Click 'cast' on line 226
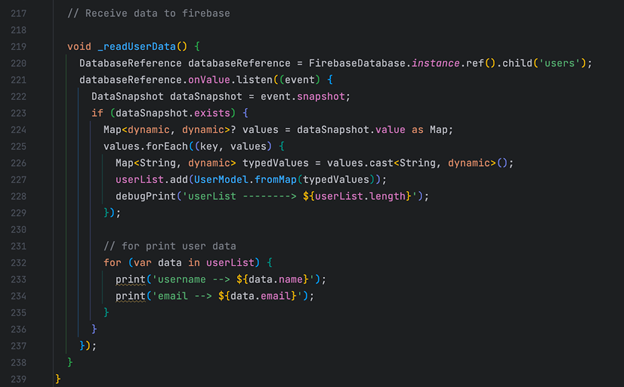Image resolution: width=624 pixels, height=387 pixels. click(x=381, y=163)
